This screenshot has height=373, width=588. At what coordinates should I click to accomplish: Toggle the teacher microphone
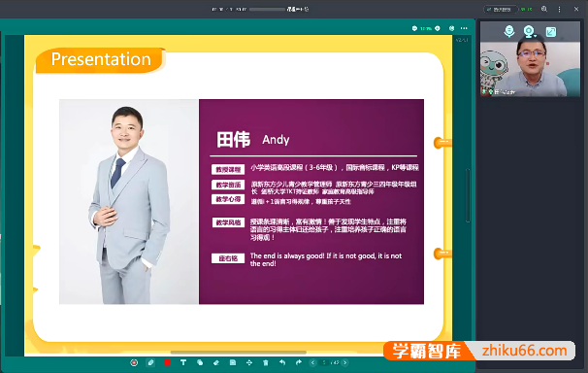(x=508, y=31)
